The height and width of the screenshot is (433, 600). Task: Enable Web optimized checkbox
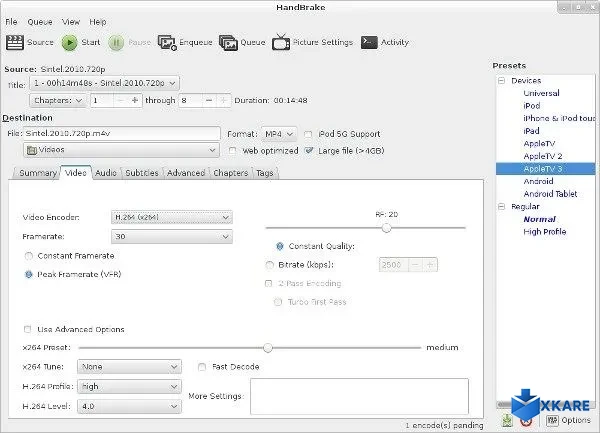(x=232, y=151)
